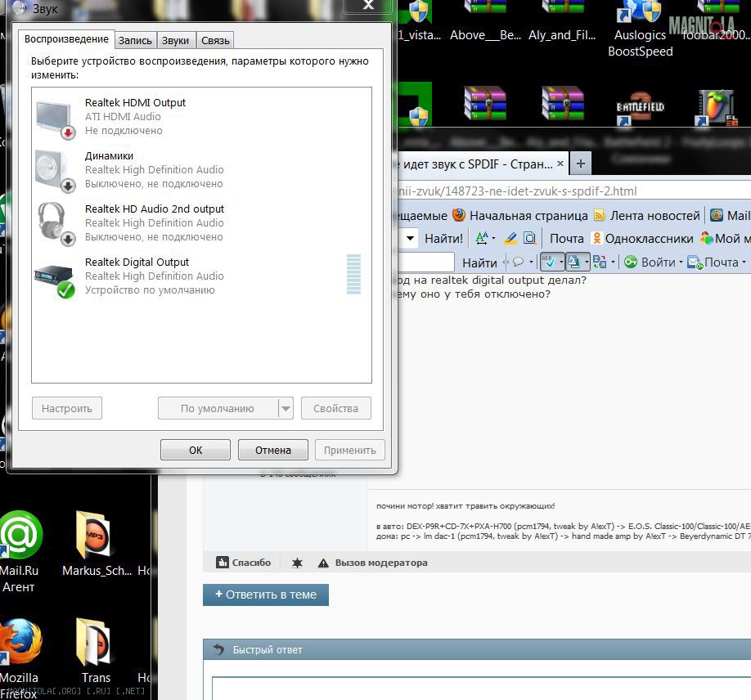Click the Лента новостей RSS bookmark

click(x=647, y=215)
